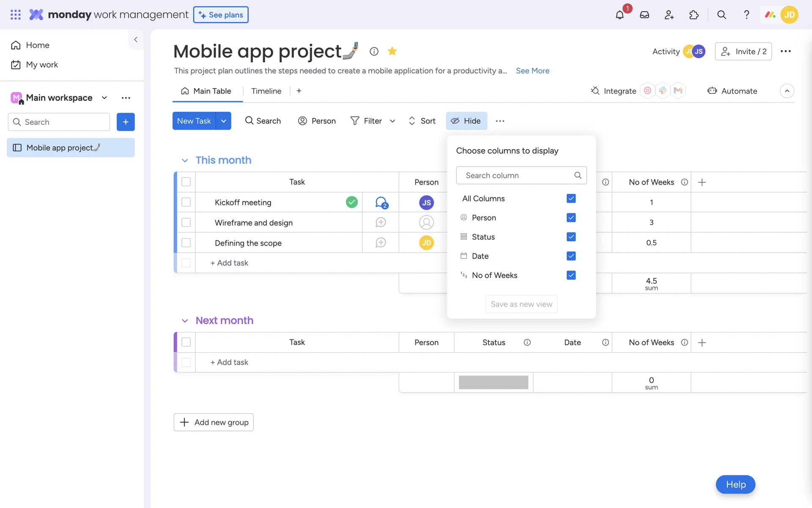Open the See More description link
The image size is (812, 508).
click(x=532, y=71)
